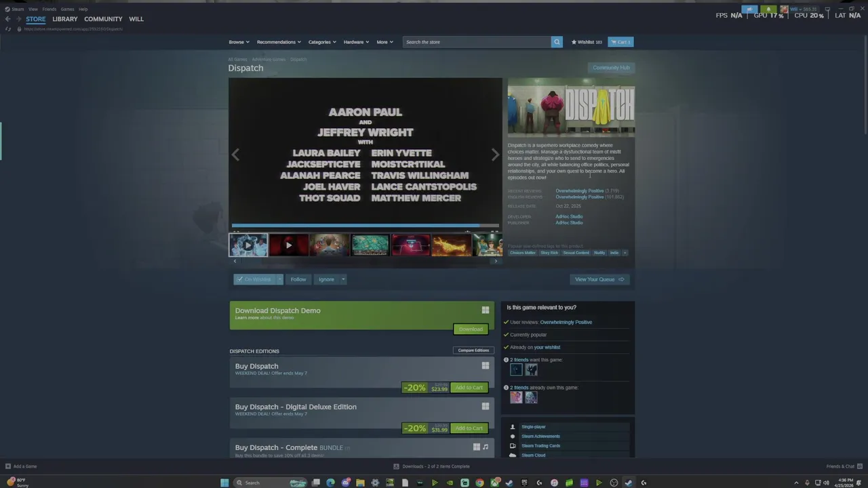This screenshot has height=488, width=868.
Task: Open dropdown arrow beside On Wishlist
Action: point(279,279)
